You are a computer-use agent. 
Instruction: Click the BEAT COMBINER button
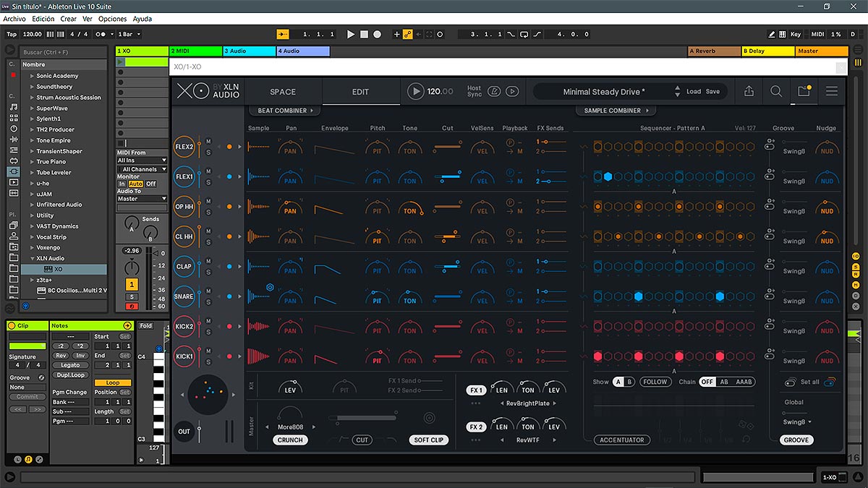point(286,111)
